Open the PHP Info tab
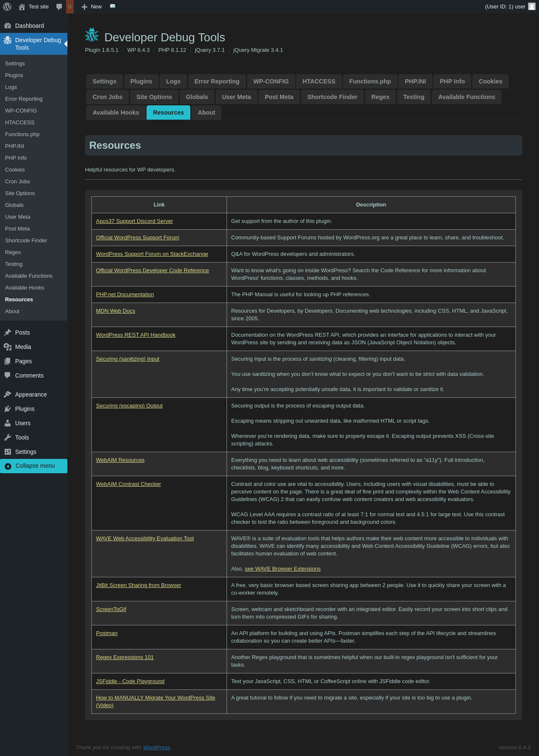The image size is (539, 756). pos(452,81)
